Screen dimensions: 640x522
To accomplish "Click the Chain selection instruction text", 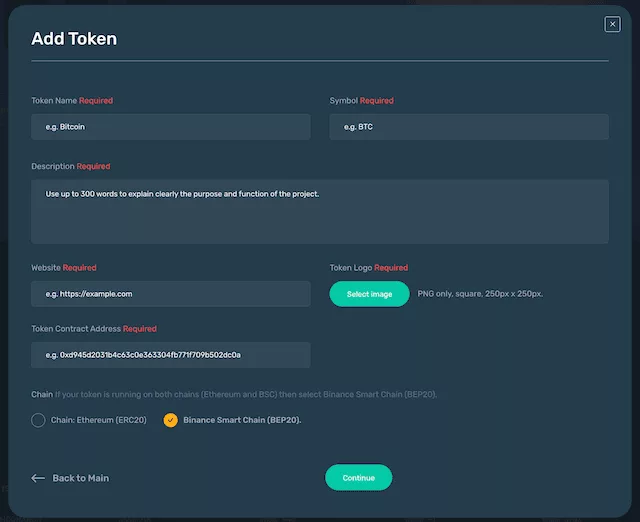I will click(246, 394).
